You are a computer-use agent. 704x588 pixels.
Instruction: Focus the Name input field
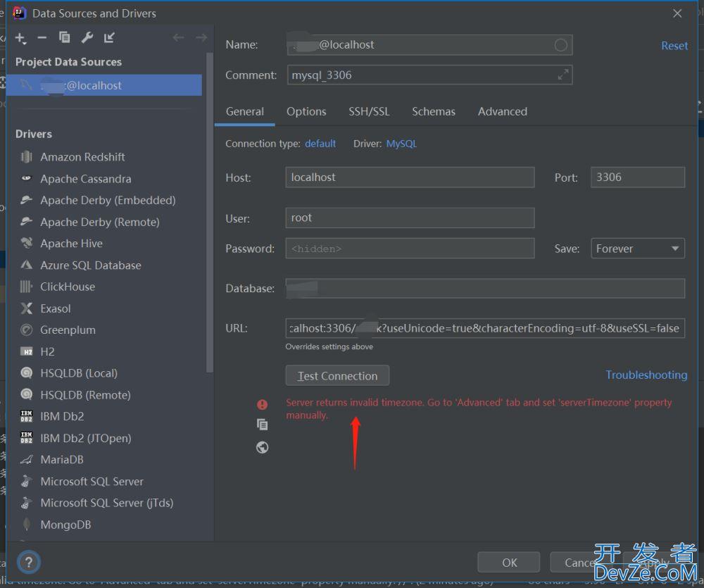[x=429, y=45]
